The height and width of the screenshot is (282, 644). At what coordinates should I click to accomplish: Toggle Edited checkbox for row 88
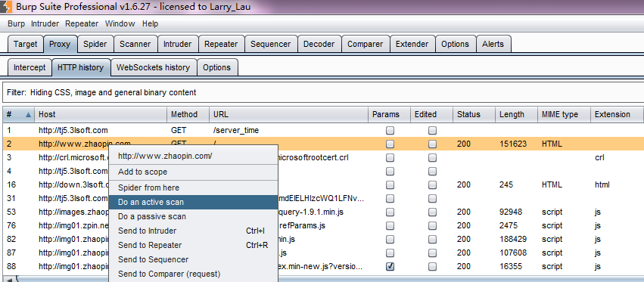tap(432, 266)
